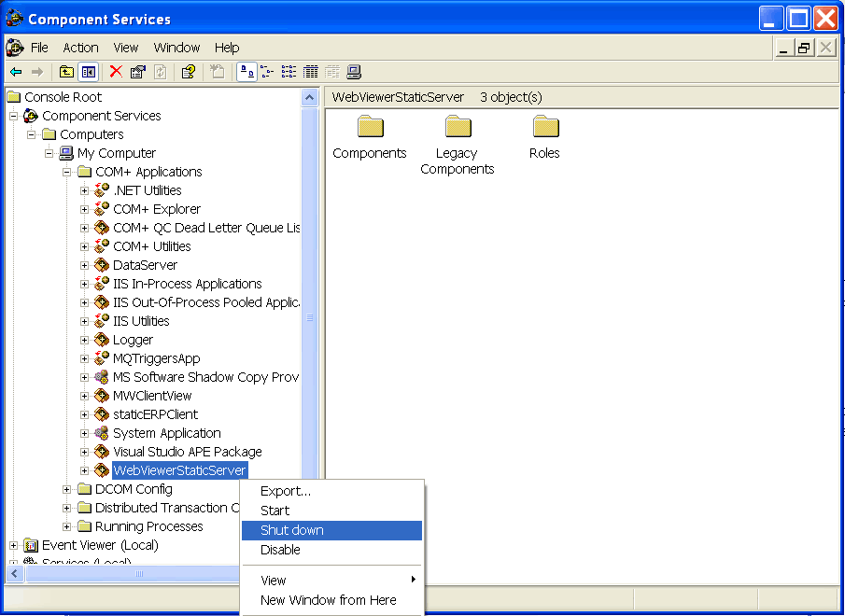Click tree pane horizontal scroll left arrow
The width and height of the screenshot is (845, 616).
coord(15,574)
